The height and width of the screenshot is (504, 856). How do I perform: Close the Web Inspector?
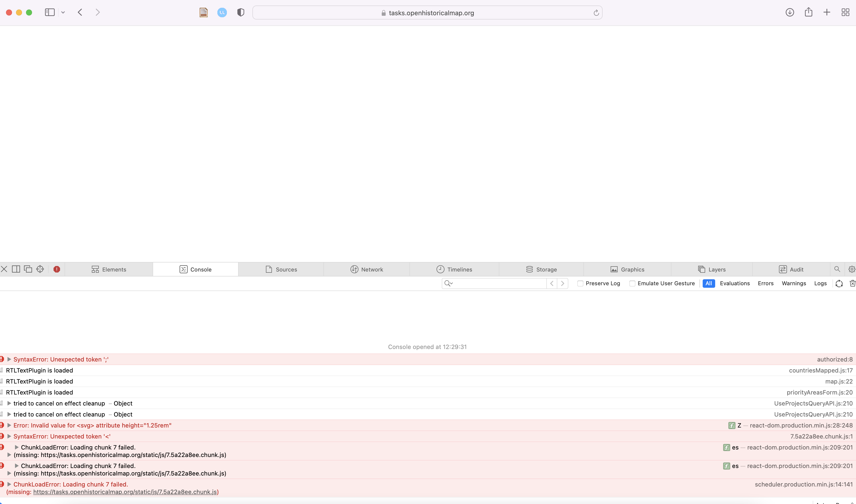tap(4, 269)
